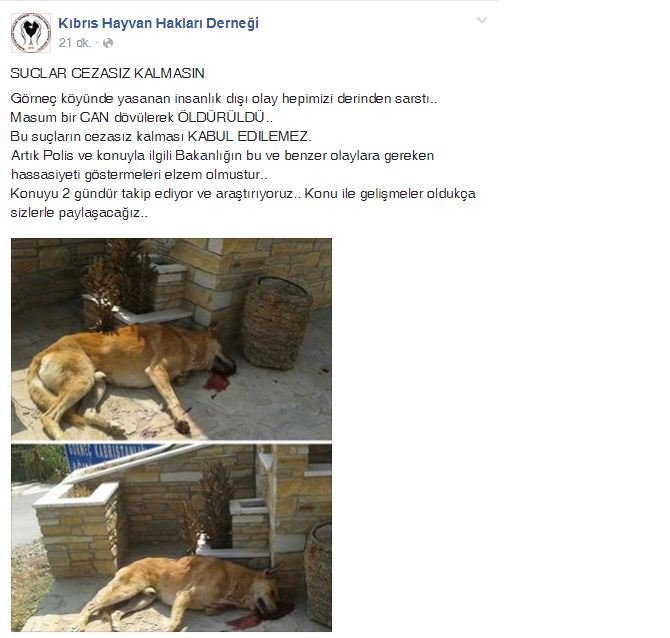Open the Kıbrıs Hayvan Hakları Derneği page link
The height and width of the screenshot is (638, 670).
click(x=159, y=23)
